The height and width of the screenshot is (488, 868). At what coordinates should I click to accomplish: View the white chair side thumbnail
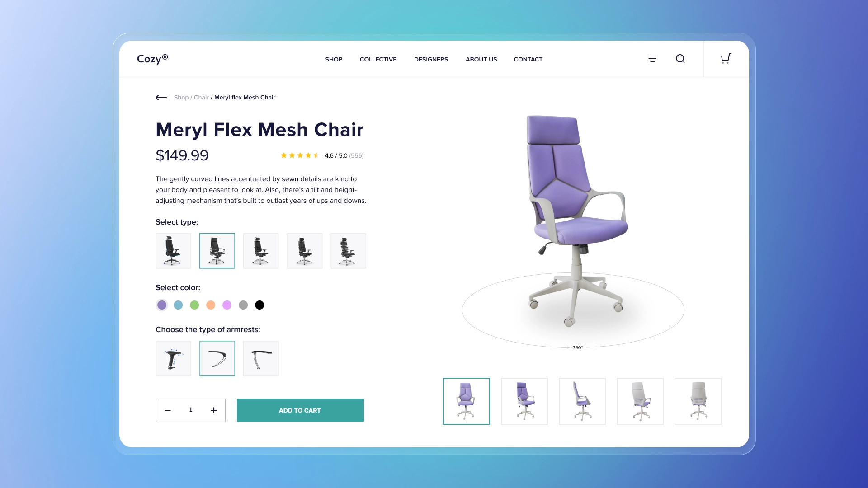(x=640, y=401)
